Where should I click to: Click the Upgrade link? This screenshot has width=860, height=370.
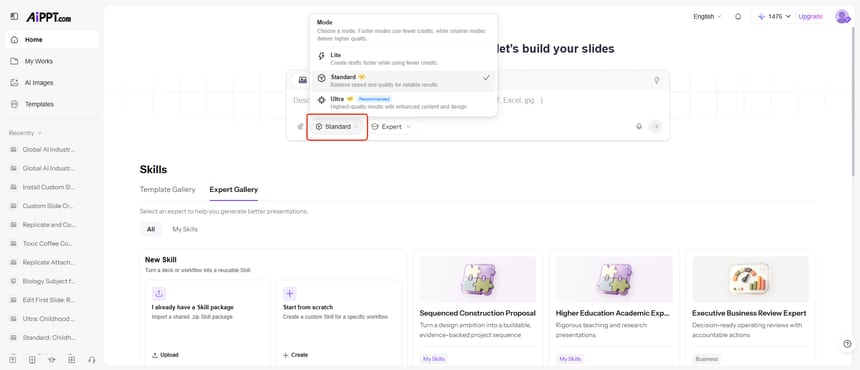pos(811,16)
